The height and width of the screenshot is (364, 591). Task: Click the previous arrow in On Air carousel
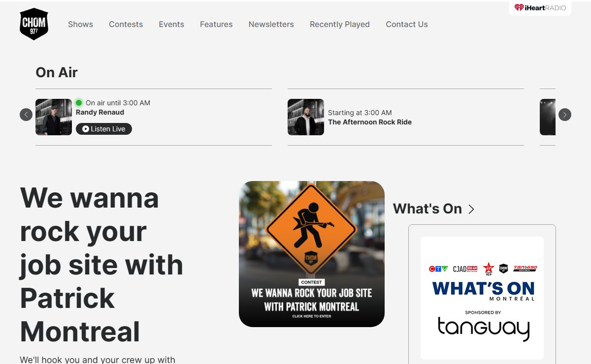coord(26,115)
